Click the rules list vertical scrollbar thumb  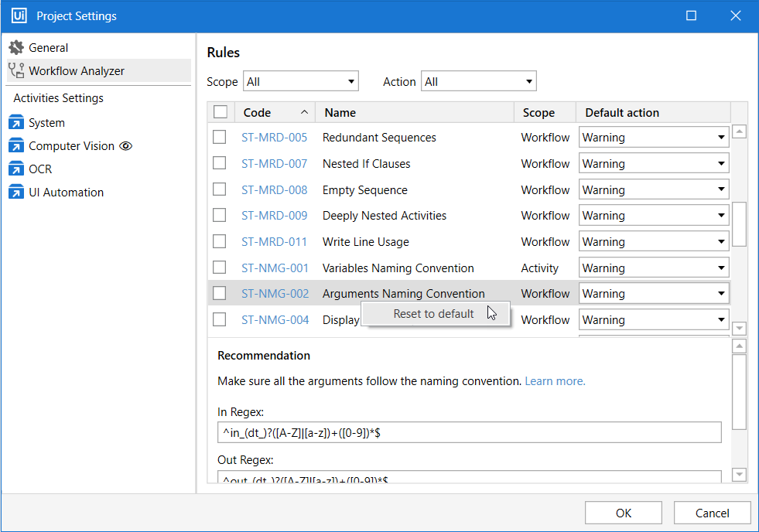(739, 223)
